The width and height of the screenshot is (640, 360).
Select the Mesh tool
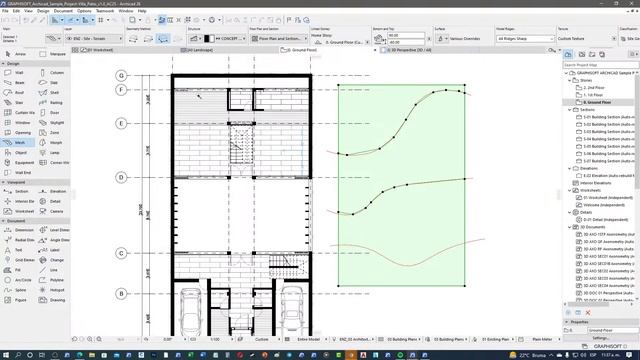(18, 142)
